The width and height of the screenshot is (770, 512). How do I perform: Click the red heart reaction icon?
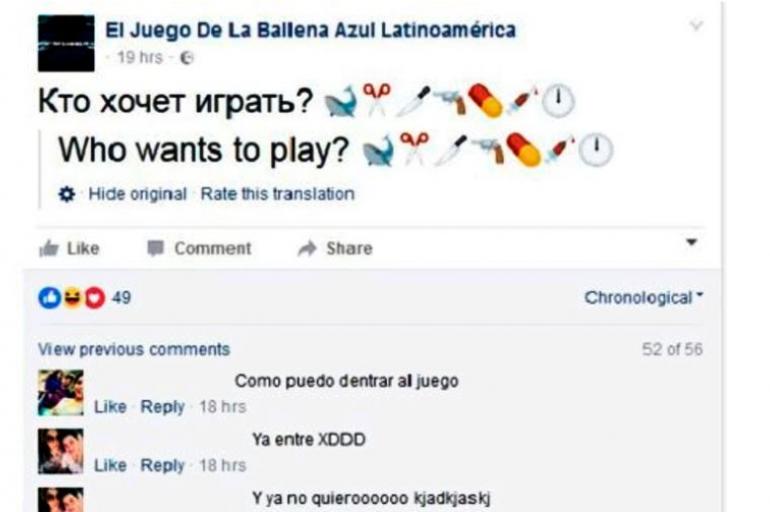pyautogui.click(x=95, y=297)
